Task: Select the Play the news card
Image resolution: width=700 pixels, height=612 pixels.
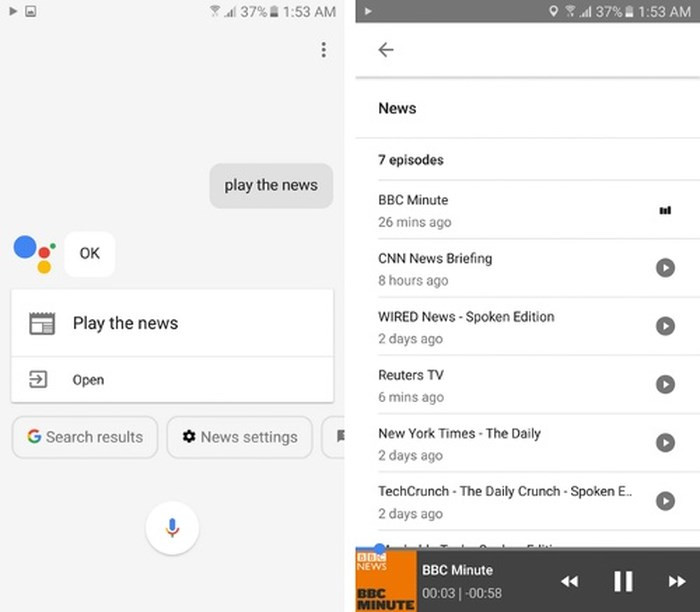Action: (x=172, y=323)
